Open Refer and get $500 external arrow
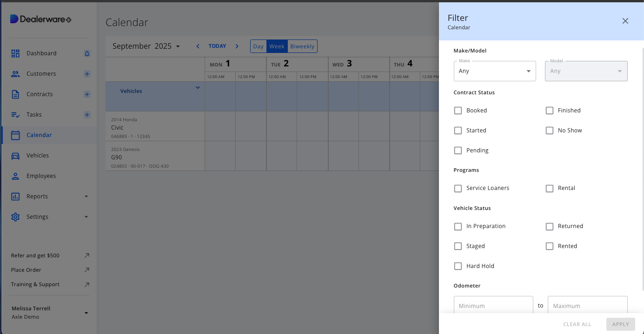Image resolution: width=644 pixels, height=334 pixels. point(87,255)
